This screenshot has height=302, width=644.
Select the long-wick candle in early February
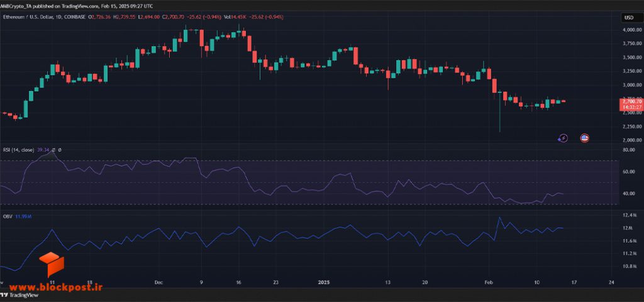tap(500, 112)
